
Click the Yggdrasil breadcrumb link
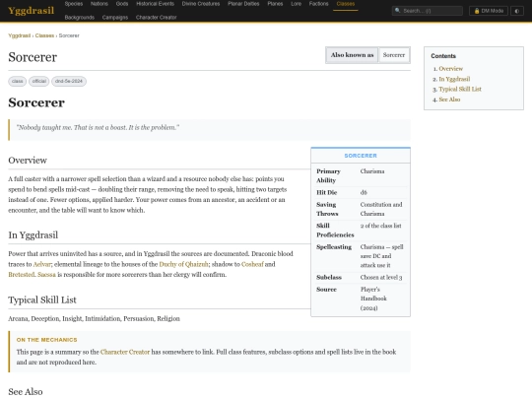click(20, 35)
